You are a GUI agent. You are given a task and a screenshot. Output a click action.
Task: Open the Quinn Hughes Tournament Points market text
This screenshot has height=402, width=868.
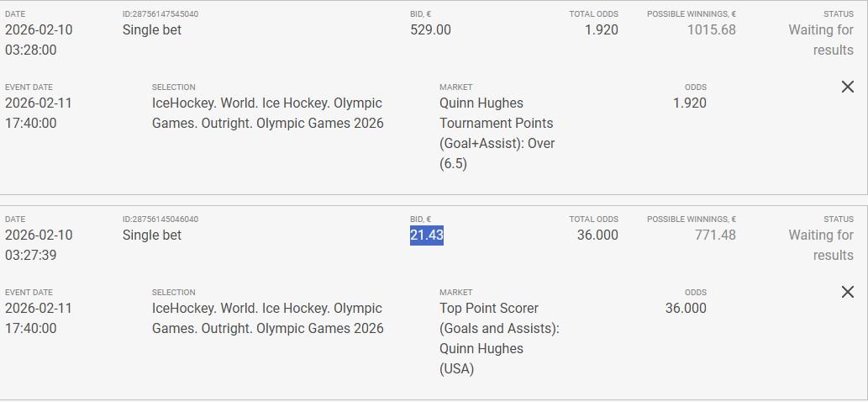point(497,133)
